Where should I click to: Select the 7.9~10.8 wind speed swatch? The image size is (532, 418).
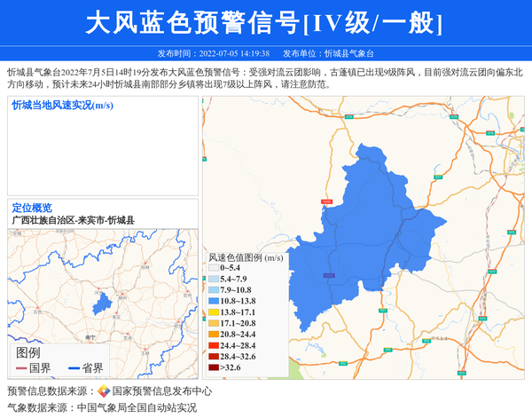[213, 290]
